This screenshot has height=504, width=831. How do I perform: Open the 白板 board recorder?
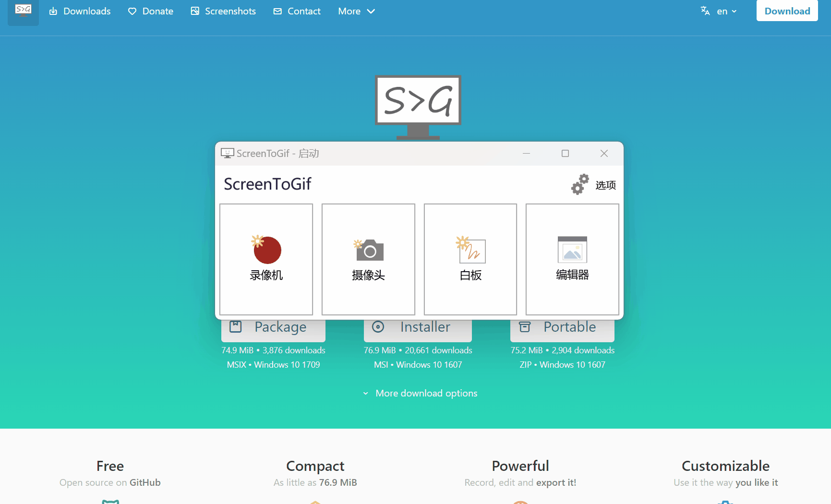[x=470, y=259]
